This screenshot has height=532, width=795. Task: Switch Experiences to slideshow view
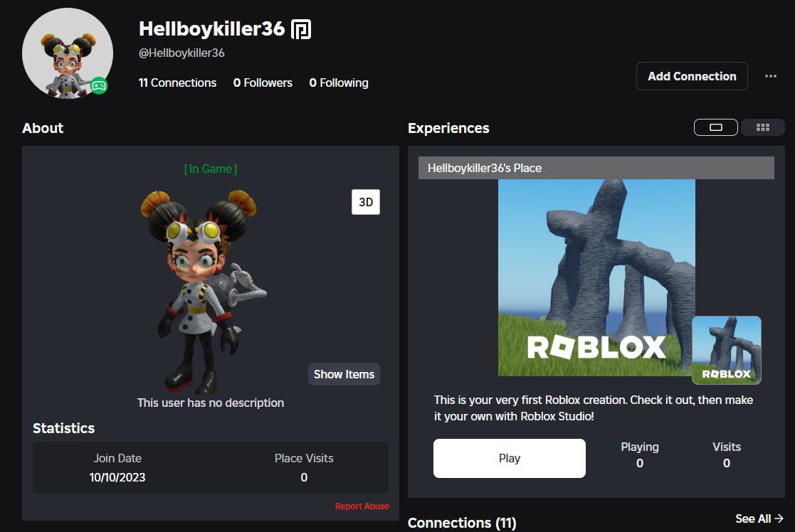(x=715, y=127)
